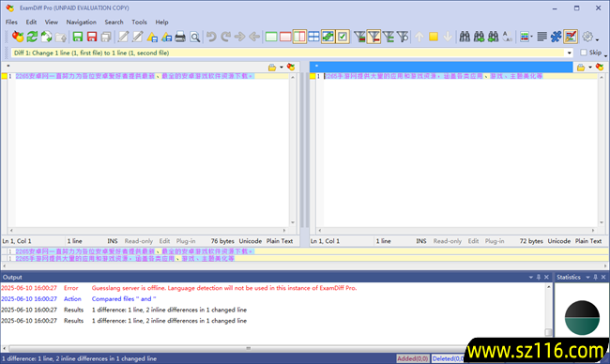This screenshot has height=364, width=610.
Task: Open Output panel dropdown menu arrow
Action: click(530, 278)
